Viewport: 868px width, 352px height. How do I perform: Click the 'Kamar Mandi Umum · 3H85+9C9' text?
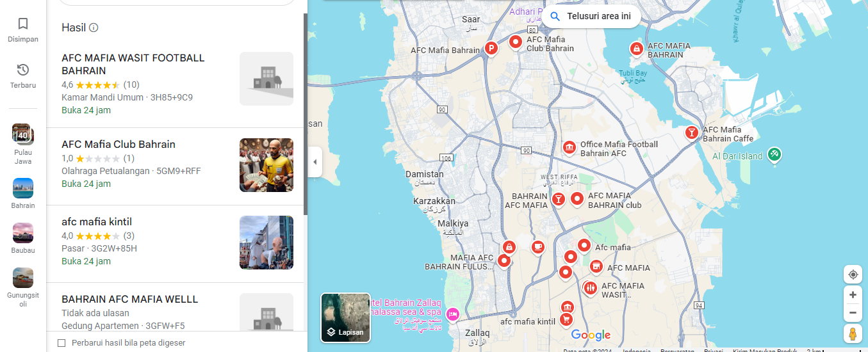pos(127,97)
